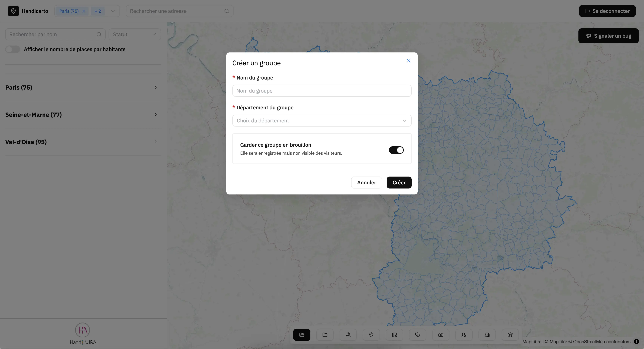Click the stethoscope icon in bottom toolbar
644x349 pixels.
click(417, 335)
